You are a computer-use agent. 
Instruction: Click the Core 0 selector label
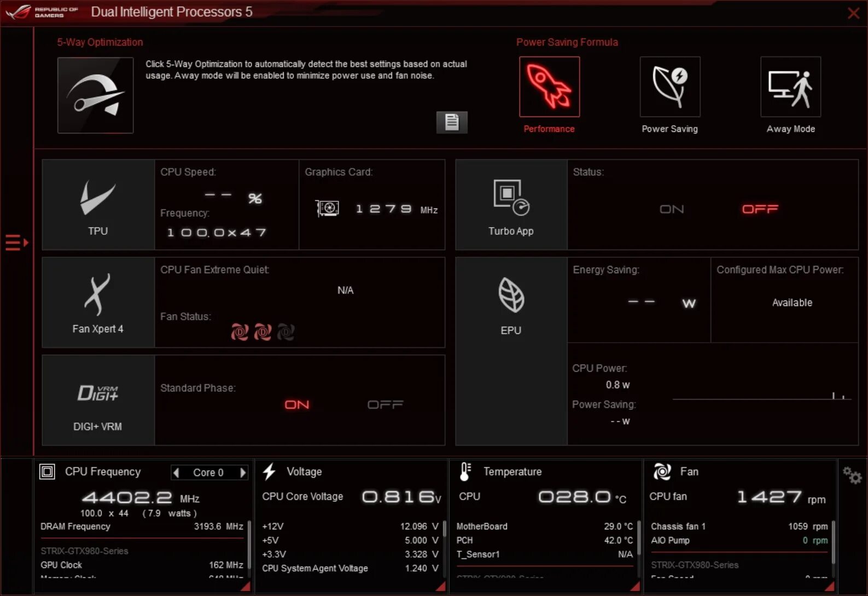coord(208,472)
